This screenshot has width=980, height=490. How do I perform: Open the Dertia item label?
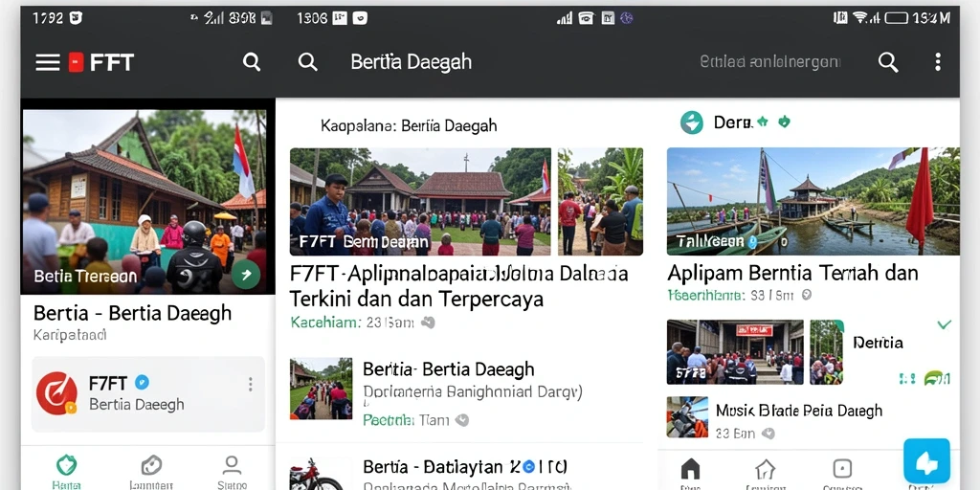879,343
